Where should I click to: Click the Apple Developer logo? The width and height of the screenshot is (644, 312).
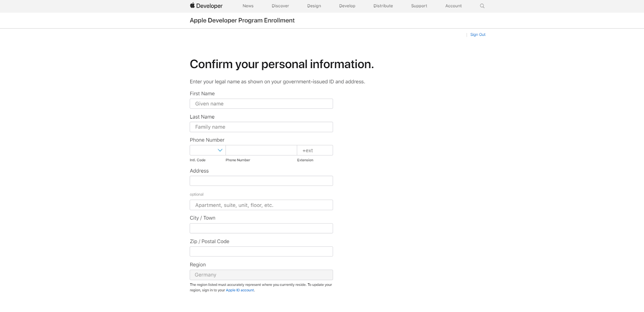(206, 6)
